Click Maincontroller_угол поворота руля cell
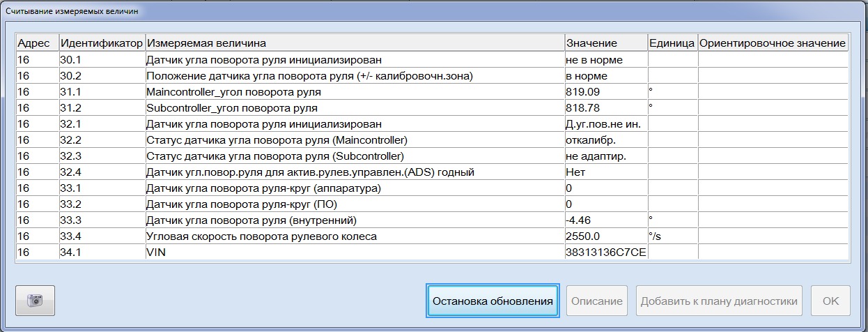This screenshot has width=868, height=332. tap(355, 92)
